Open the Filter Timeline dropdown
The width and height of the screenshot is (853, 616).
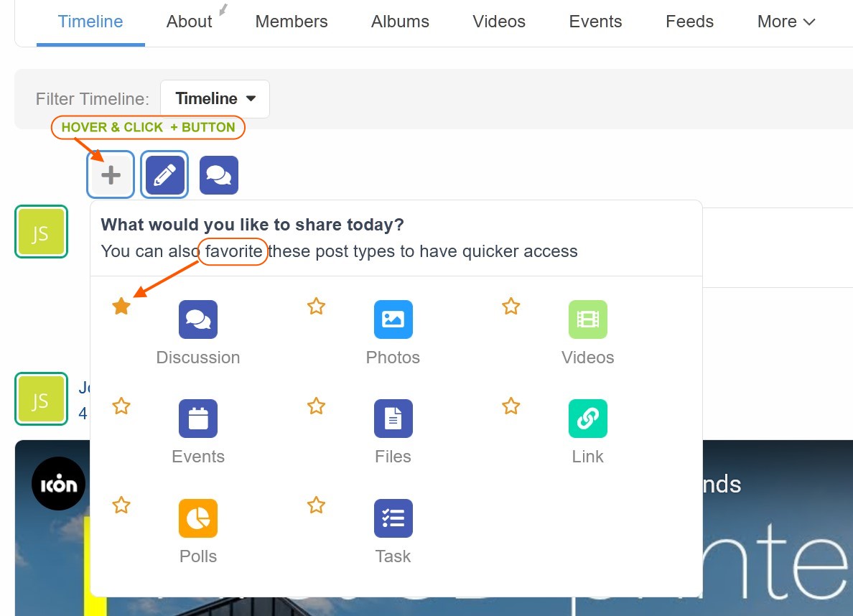point(215,98)
